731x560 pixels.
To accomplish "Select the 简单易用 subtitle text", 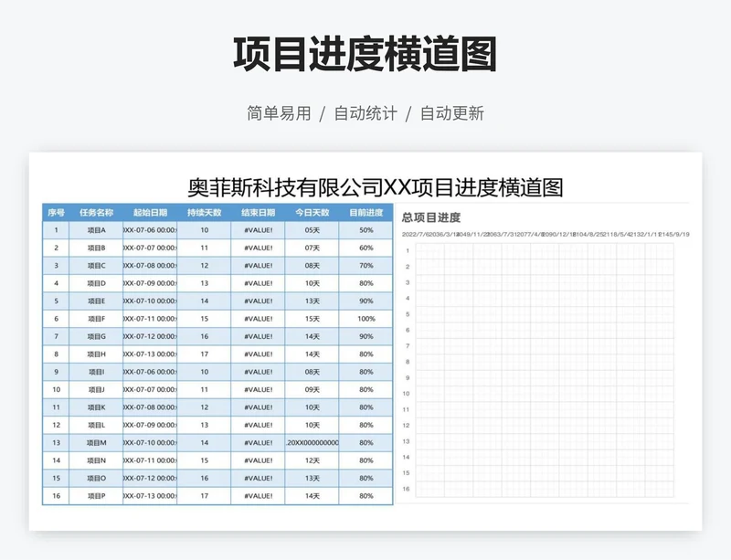I will click(x=279, y=113).
